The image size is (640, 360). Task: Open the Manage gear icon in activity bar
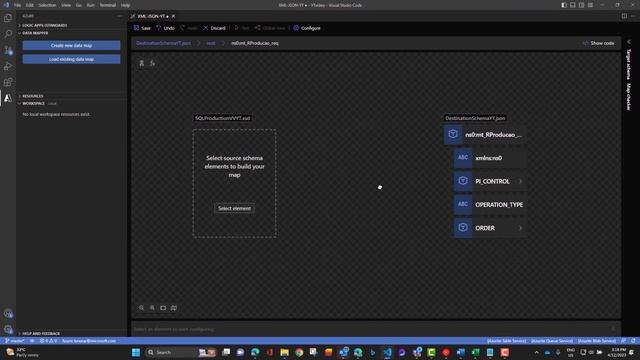pos(8,329)
